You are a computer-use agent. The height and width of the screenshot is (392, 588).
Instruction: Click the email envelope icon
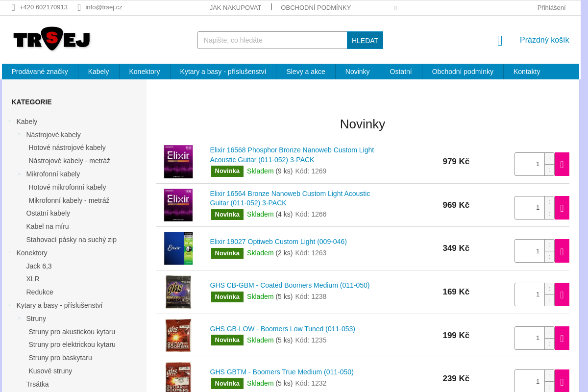[79, 7]
